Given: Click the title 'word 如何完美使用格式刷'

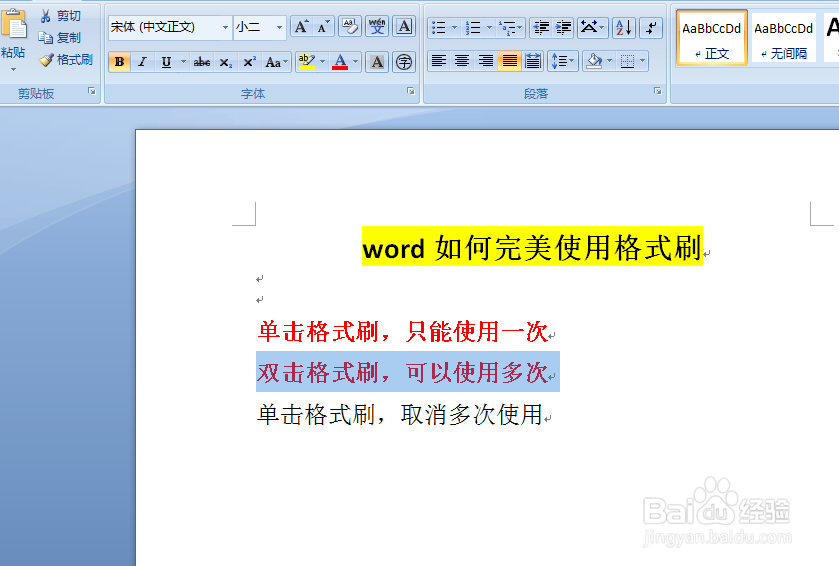Looking at the screenshot, I should 532,247.
